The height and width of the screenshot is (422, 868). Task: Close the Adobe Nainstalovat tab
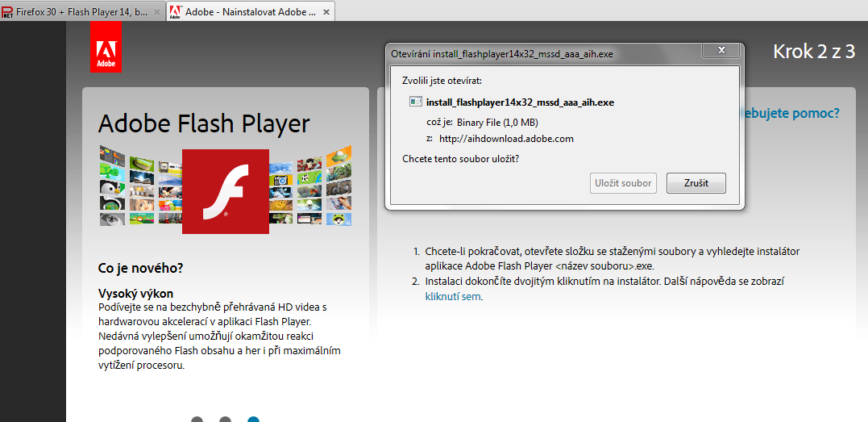tap(326, 11)
